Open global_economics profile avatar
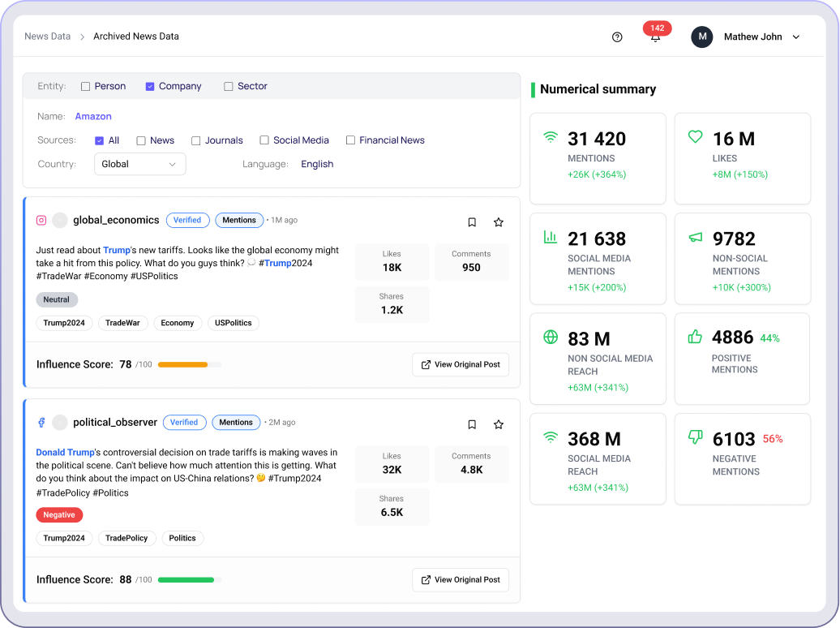 point(60,221)
